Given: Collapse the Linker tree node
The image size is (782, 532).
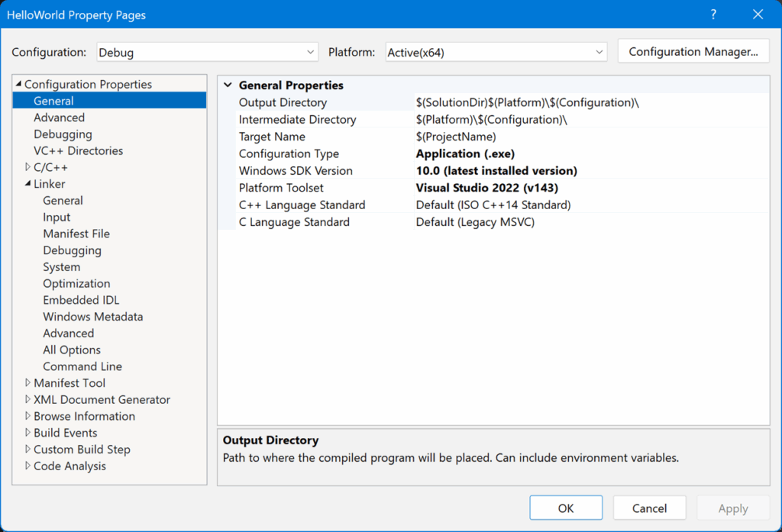Looking at the screenshot, I should tap(28, 184).
